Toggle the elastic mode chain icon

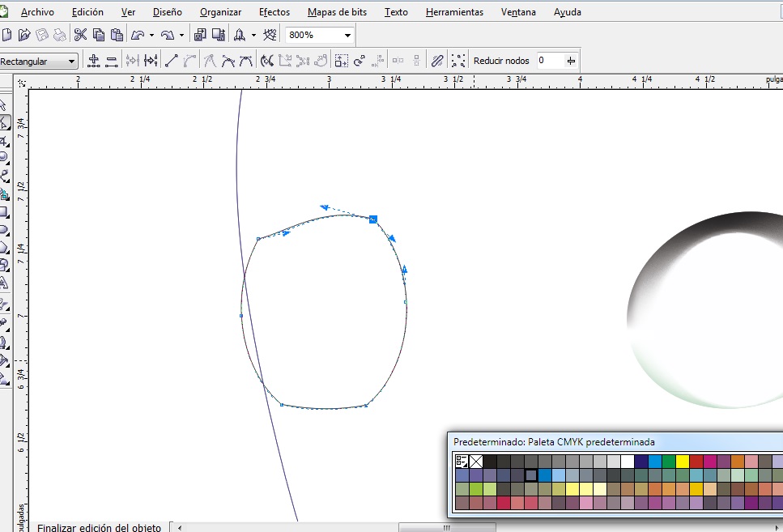(436, 61)
